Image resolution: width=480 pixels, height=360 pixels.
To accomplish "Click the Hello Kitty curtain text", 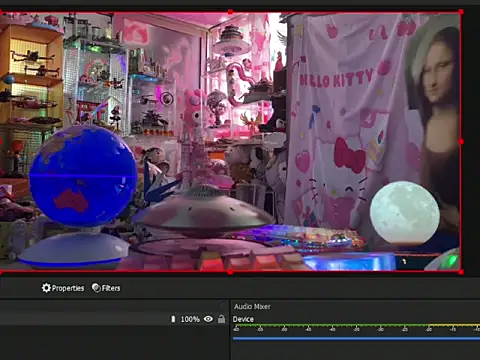I will (x=336, y=79).
